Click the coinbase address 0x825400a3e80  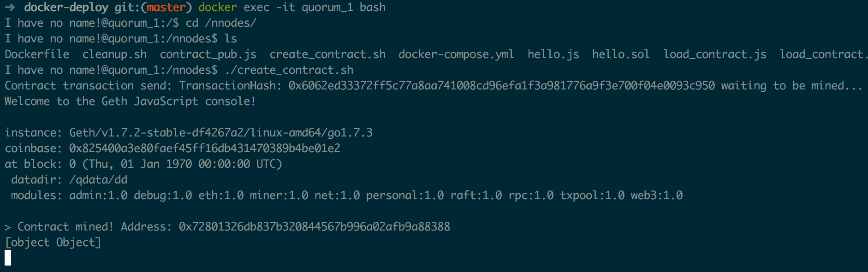click(205, 148)
